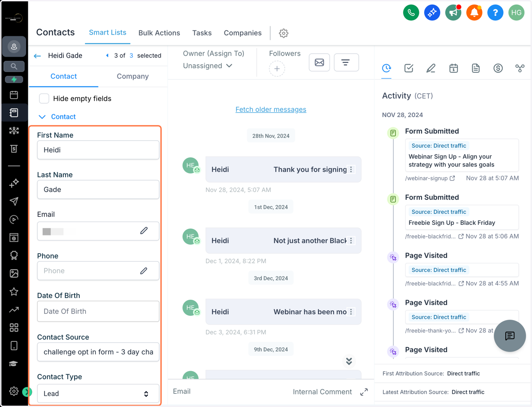Switch to the Bulk Actions tab

point(159,33)
